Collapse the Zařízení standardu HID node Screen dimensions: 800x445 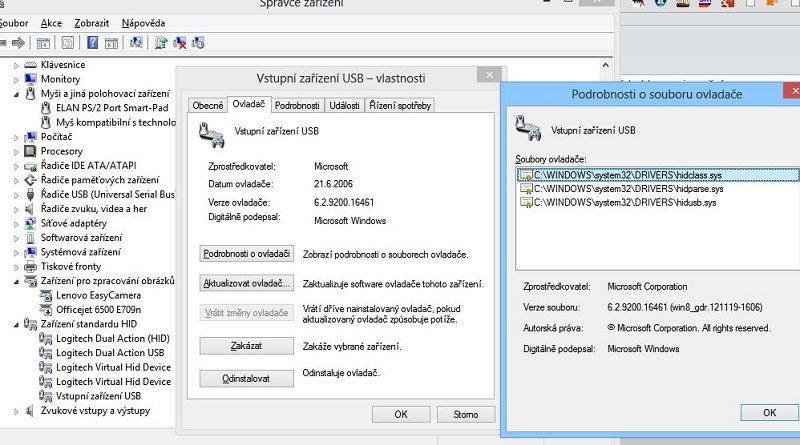point(16,325)
